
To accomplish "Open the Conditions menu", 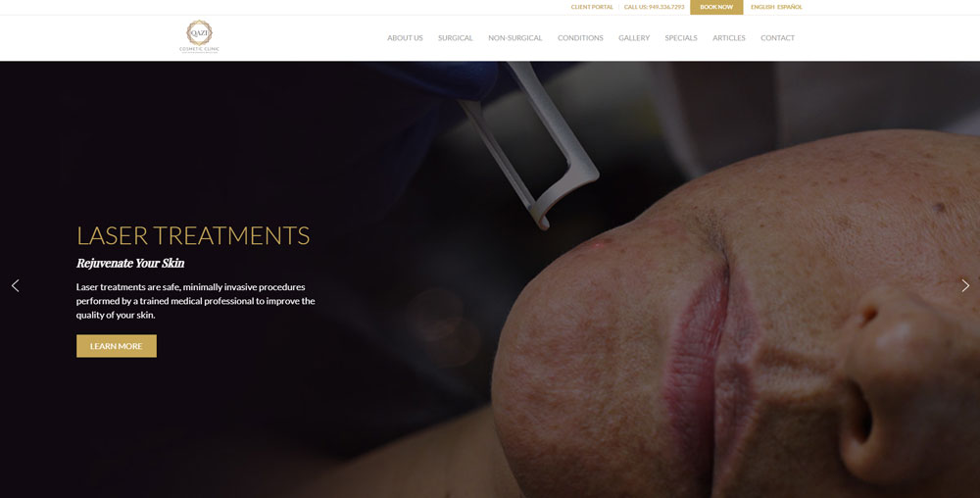I will pyautogui.click(x=580, y=38).
